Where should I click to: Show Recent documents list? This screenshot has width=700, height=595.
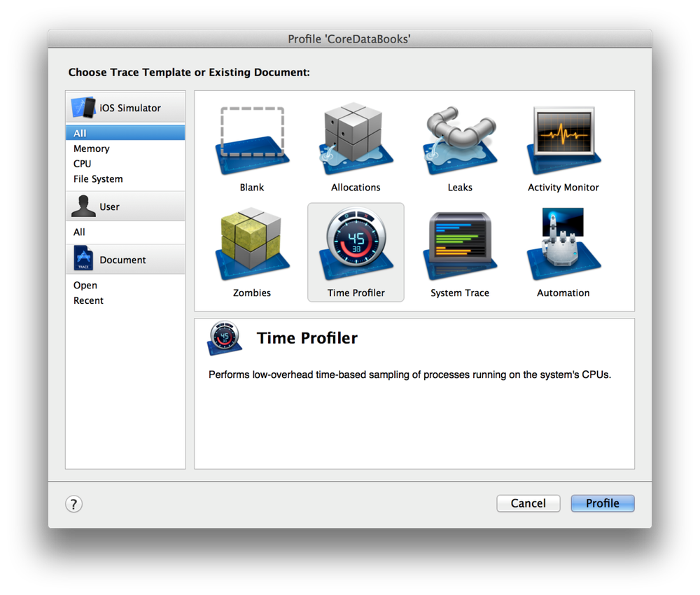[125, 300]
